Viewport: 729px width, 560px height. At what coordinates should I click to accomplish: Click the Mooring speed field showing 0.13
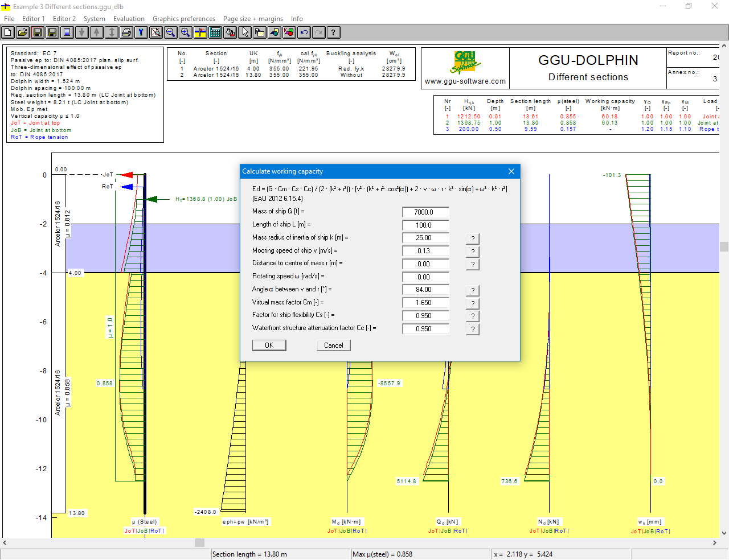click(425, 251)
